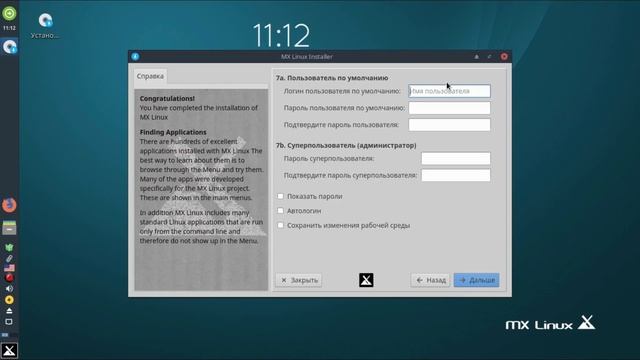Image resolution: width=640 pixels, height=360 pixels.
Task: Click the confirm superuser password field
Action: point(456,175)
